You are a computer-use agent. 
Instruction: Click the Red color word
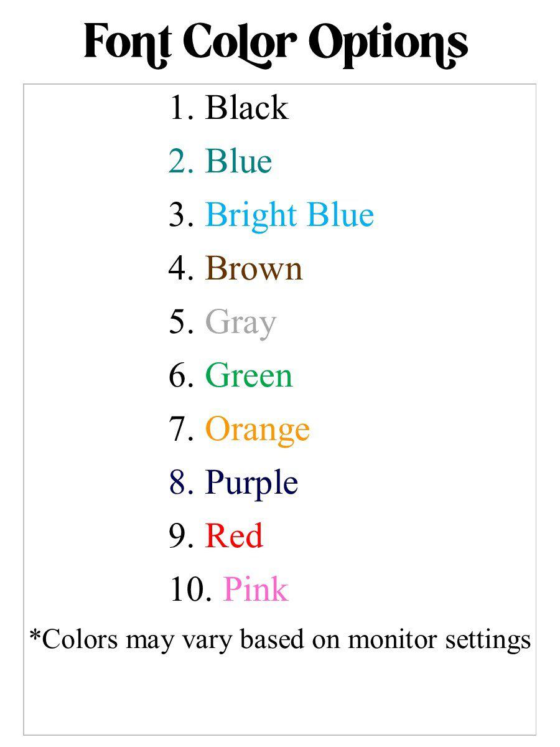coord(234,536)
